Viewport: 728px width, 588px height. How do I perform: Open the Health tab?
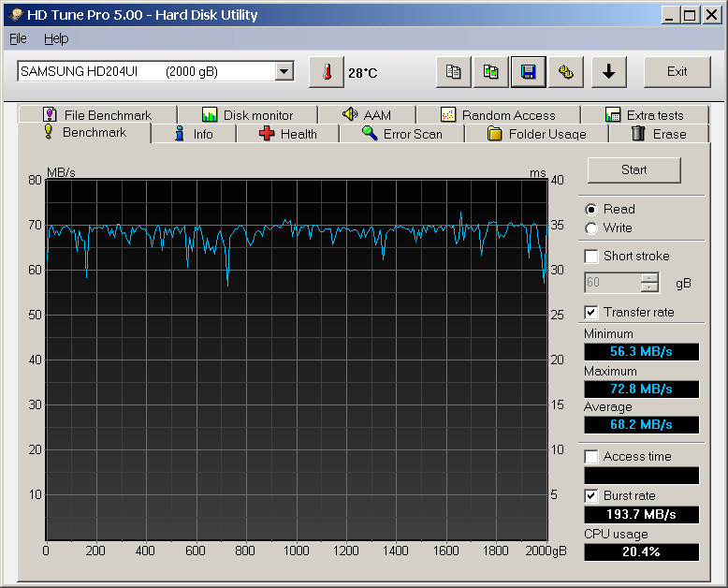point(288,134)
